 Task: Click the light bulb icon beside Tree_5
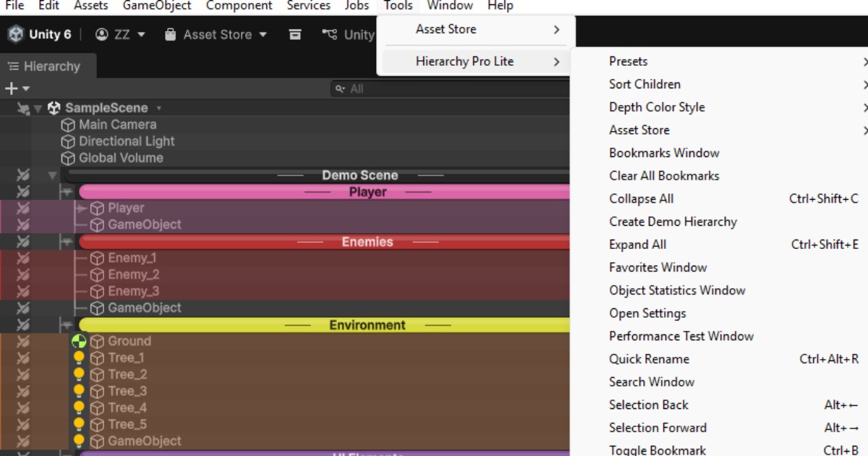click(x=79, y=424)
